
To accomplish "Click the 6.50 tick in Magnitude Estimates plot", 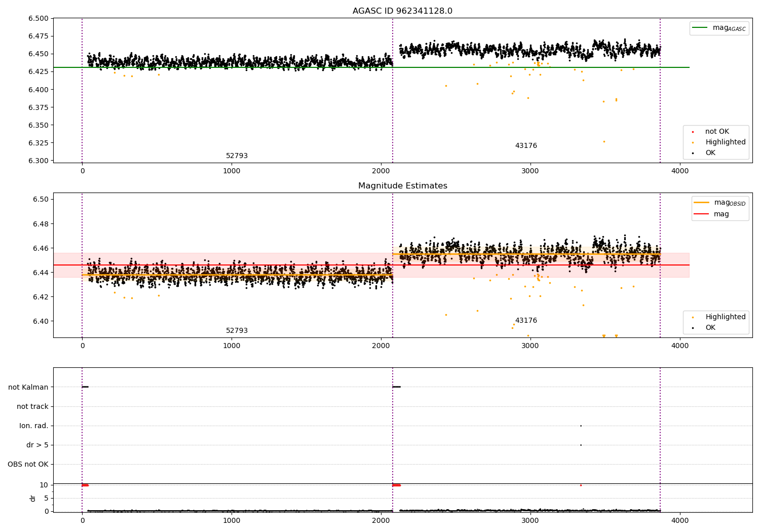I will 41,200.
